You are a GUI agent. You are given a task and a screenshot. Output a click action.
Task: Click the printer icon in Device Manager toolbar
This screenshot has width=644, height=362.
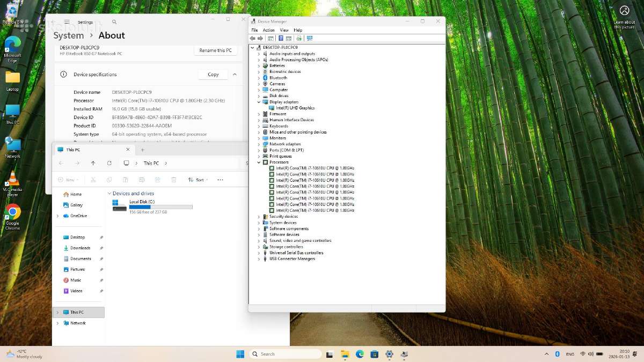pos(299,38)
